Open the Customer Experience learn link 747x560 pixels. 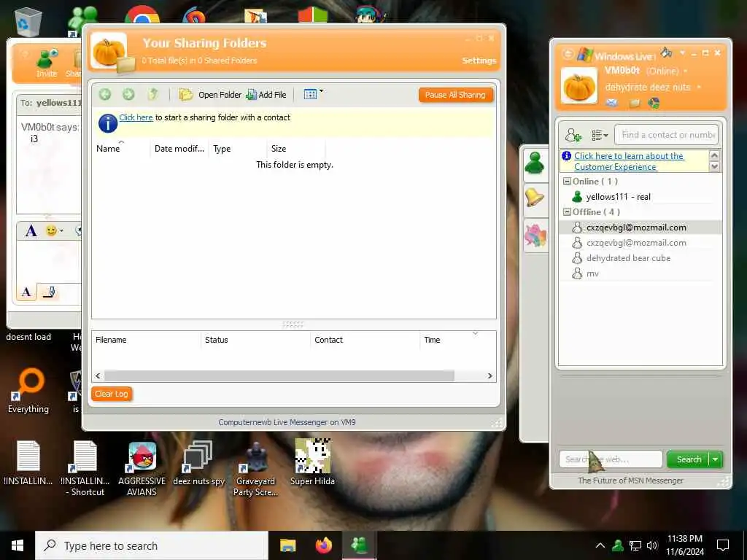(x=629, y=161)
